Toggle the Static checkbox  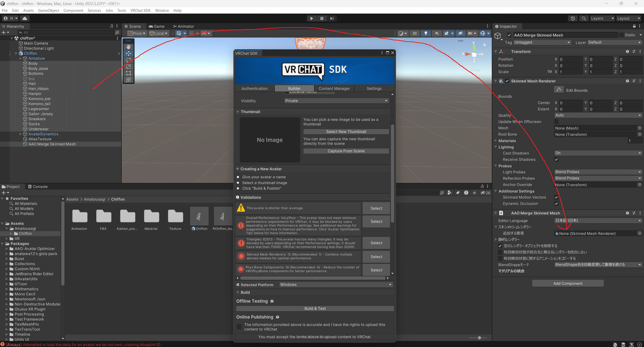click(622, 35)
